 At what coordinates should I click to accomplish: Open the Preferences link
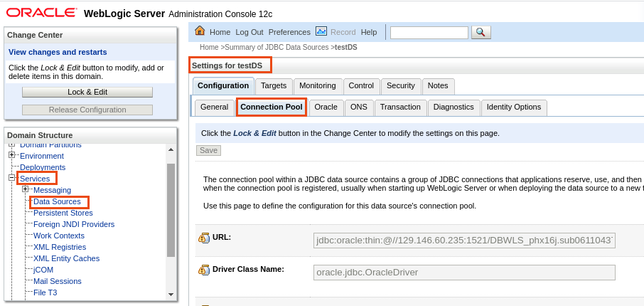click(x=289, y=32)
